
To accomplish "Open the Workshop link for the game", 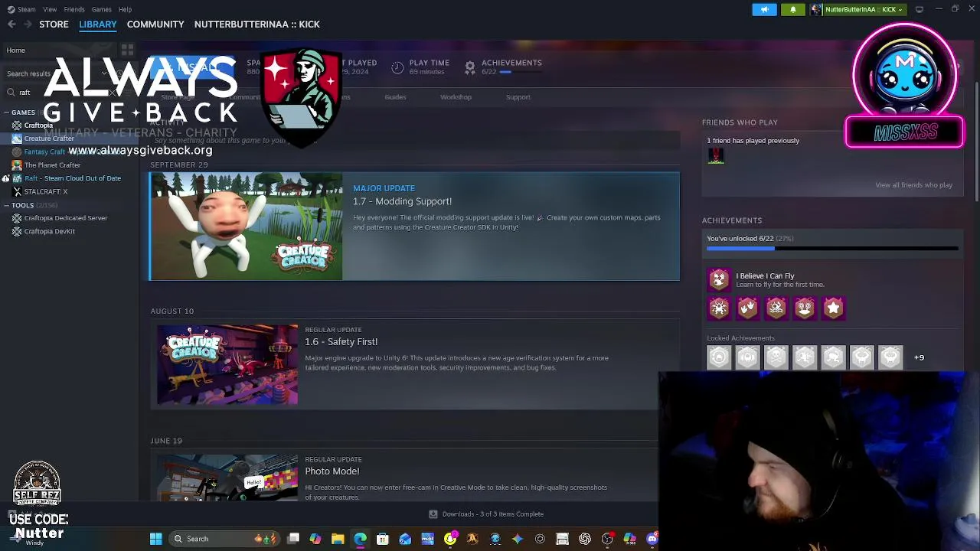I will point(456,97).
